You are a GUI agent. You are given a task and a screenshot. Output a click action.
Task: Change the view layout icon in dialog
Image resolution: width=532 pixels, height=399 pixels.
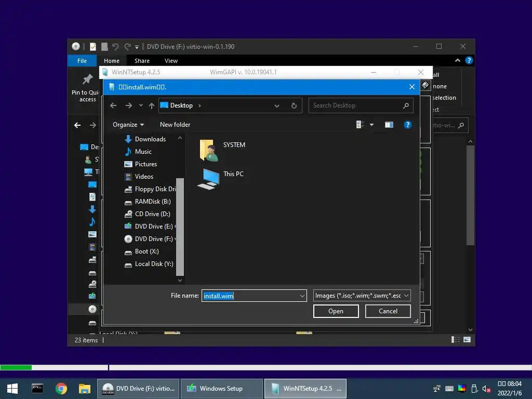point(361,125)
